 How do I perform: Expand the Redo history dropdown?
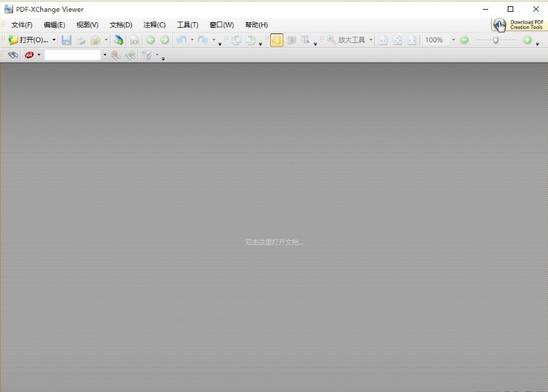pos(213,40)
